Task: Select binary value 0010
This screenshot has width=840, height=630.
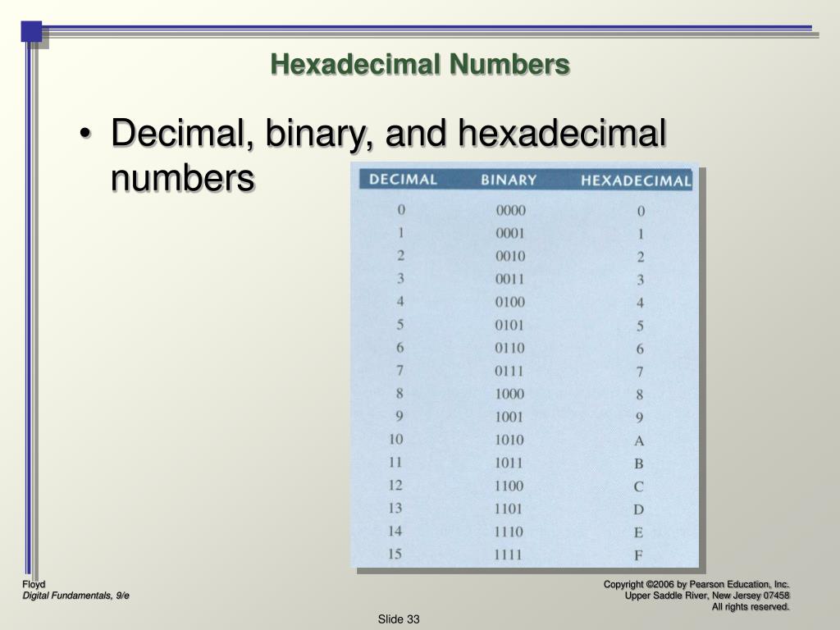Action: click(510, 257)
